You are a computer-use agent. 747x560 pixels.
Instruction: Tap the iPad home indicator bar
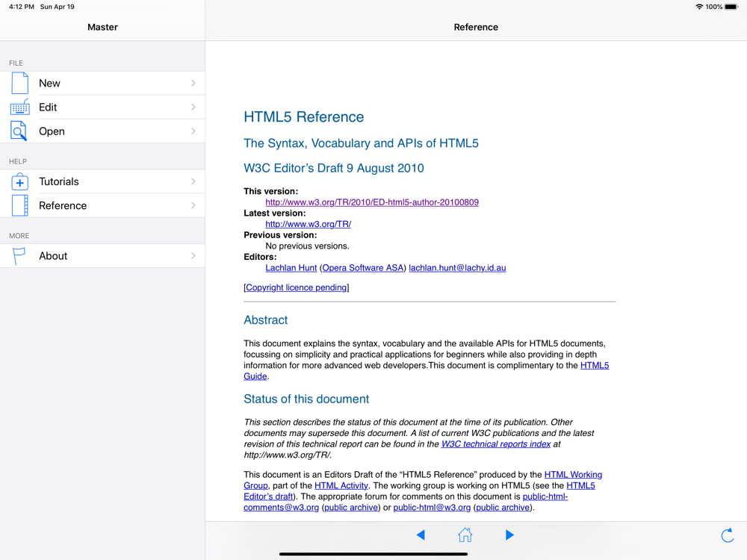coord(373,554)
